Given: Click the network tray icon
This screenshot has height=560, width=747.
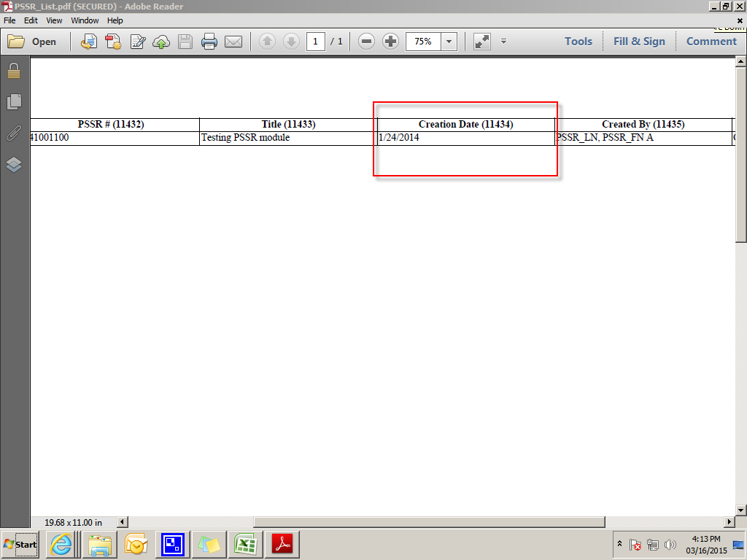Looking at the screenshot, I should coord(653,544).
